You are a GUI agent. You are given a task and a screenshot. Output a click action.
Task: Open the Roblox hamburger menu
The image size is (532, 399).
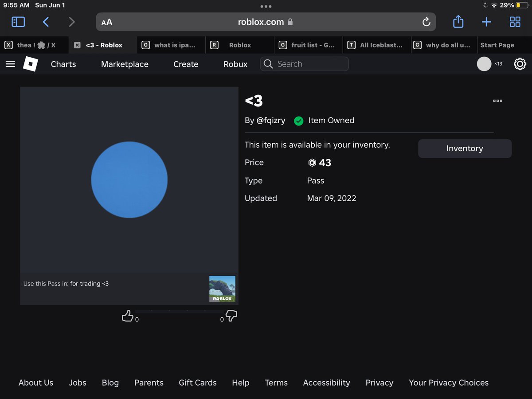click(11, 64)
